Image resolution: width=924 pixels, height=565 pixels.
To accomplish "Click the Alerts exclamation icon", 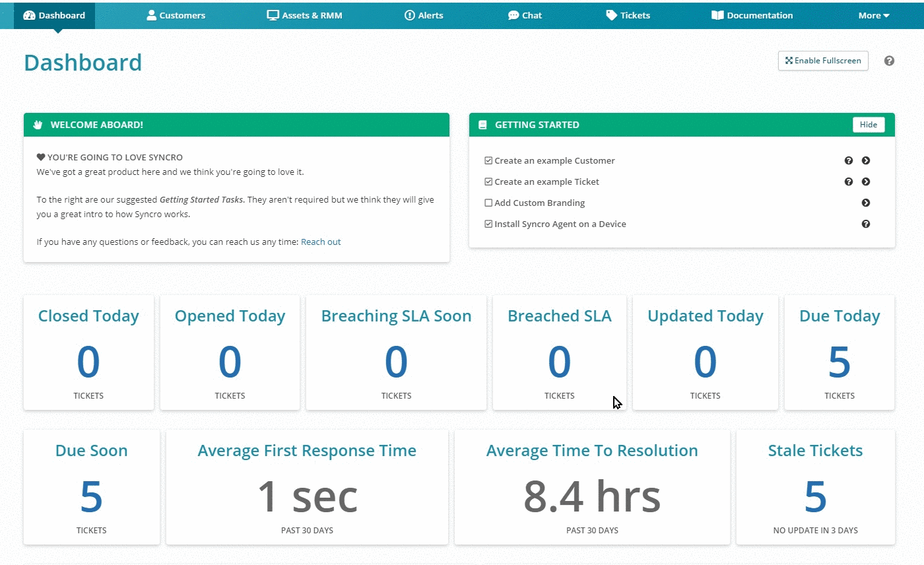I will (x=409, y=15).
